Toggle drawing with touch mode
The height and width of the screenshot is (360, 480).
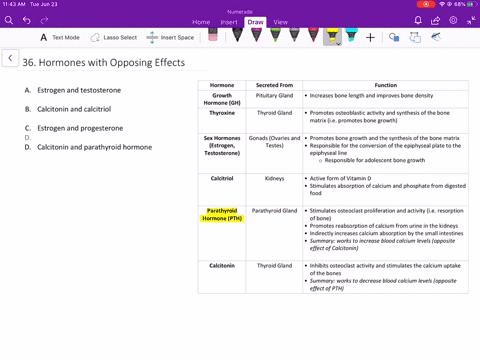click(436, 37)
